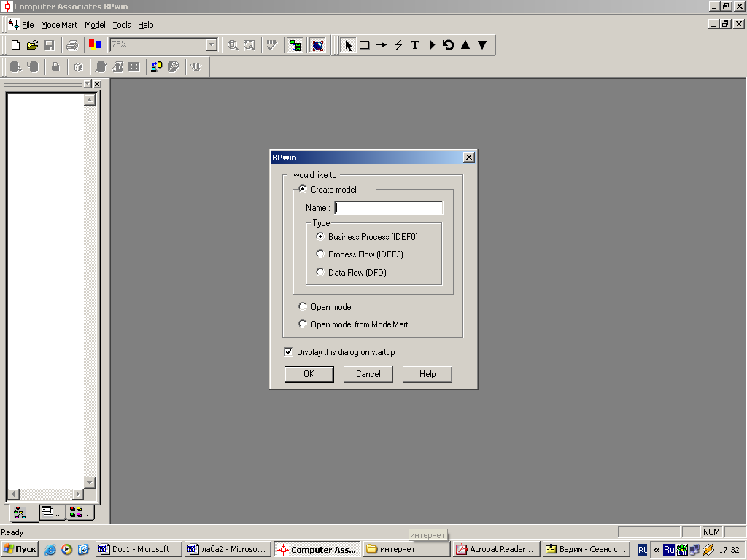Screen dimensions: 747x560
Task: Select the Pointer tool
Action: coord(348,45)
